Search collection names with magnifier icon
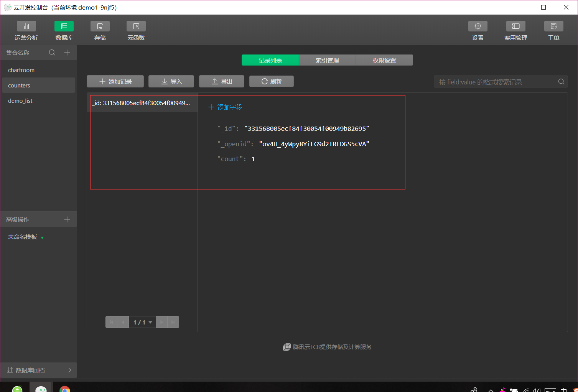 52,53
